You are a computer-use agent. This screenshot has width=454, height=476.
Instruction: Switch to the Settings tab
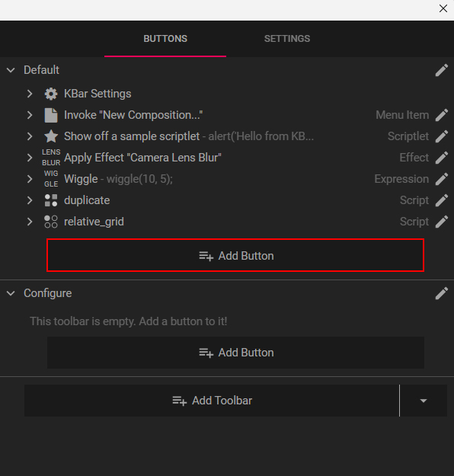(x=287, y=39)
